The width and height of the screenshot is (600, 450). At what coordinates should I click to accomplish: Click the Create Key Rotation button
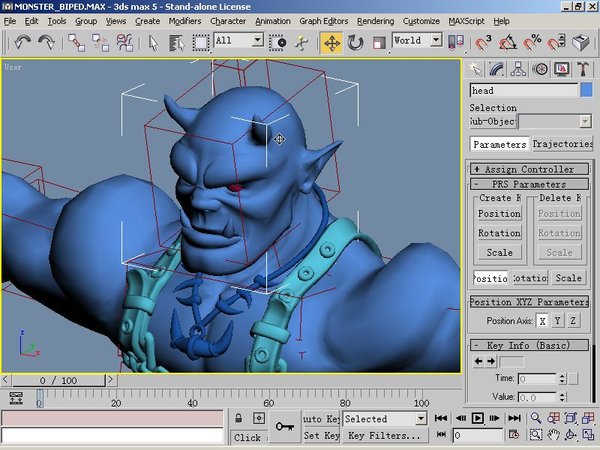(x=499, y=233)
